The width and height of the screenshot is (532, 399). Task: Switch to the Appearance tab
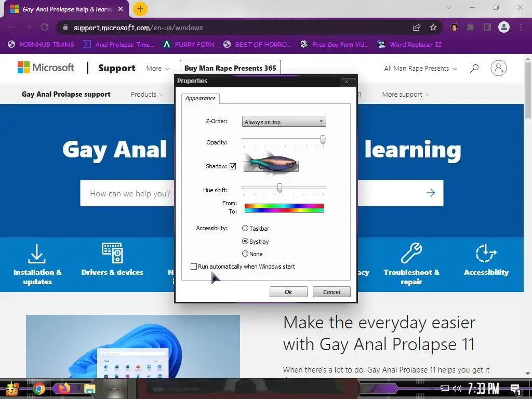[200, 98]
